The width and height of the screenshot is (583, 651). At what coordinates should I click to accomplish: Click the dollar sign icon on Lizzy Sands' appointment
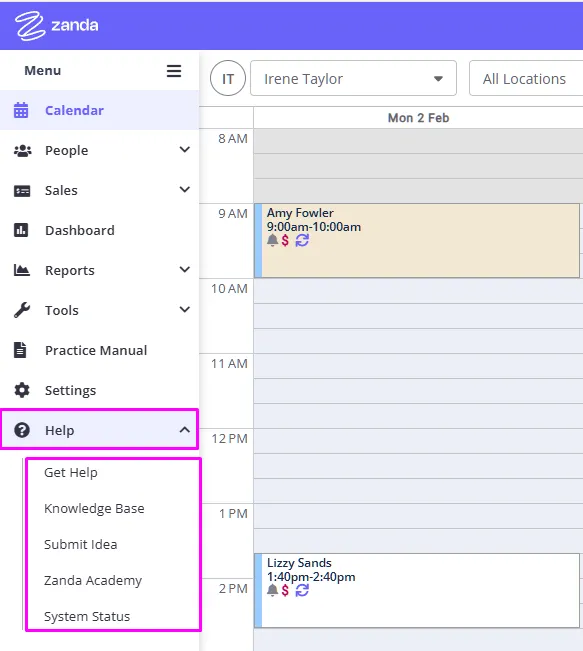click(x=285, y=590)
